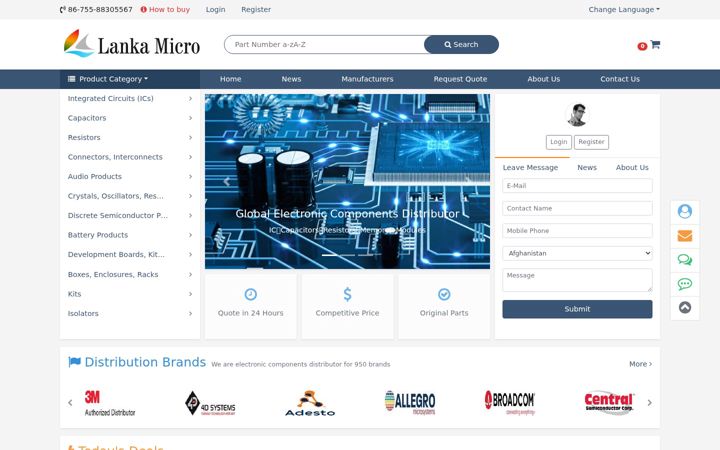Expand the Battery Products category
Image resolution: width=720 pixels, height=450 pixels.
pos(130,235)
